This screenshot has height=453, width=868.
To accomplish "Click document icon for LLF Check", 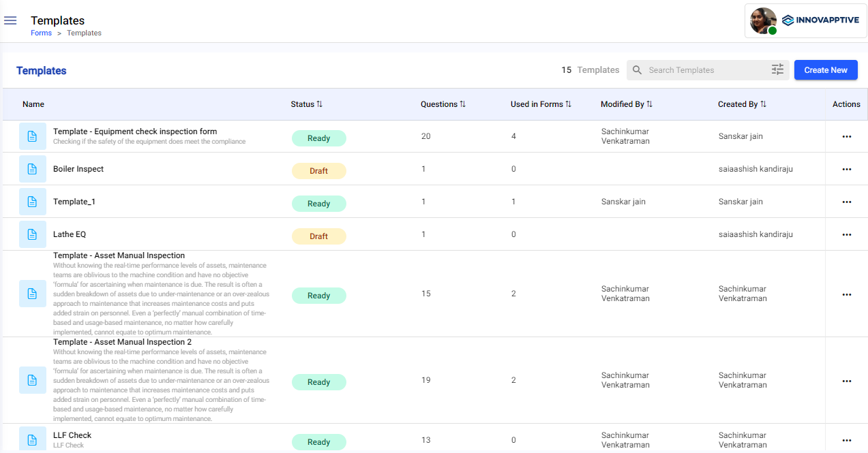I will point(32,439).
